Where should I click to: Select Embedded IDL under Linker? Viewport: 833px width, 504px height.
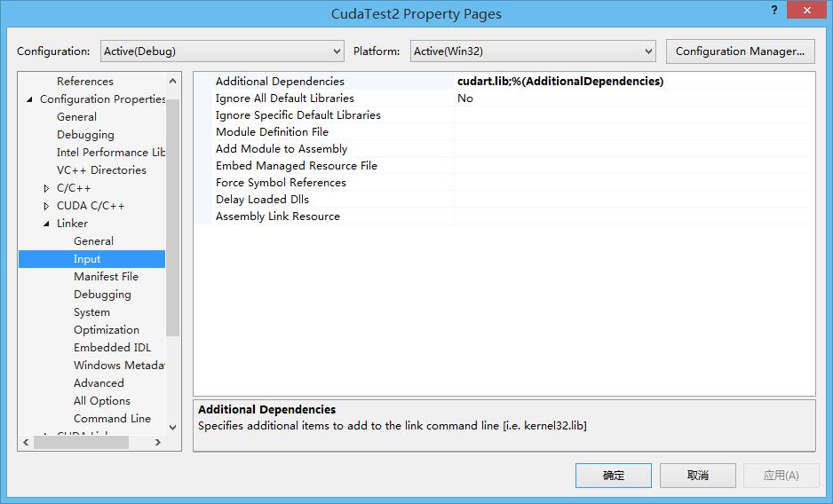(x=112, y=347)
